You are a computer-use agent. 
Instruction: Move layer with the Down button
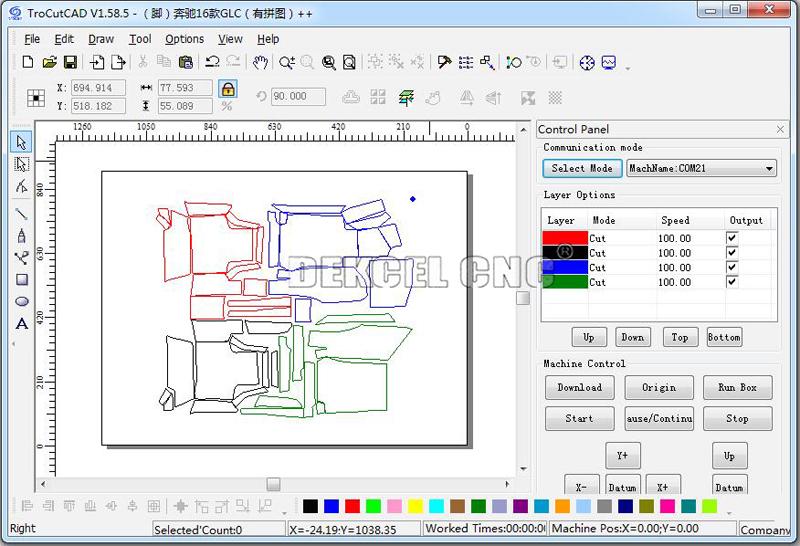633,337
